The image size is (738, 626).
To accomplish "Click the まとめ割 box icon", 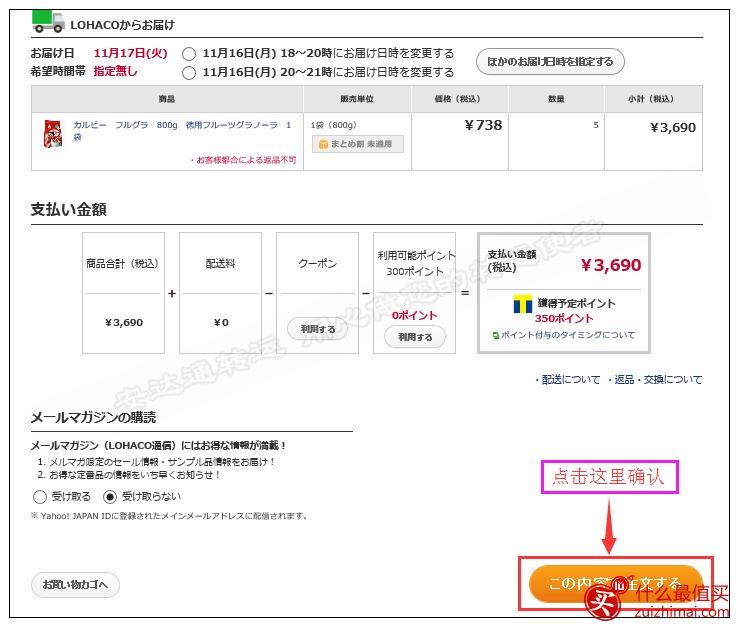I will [x=323, y=144].
